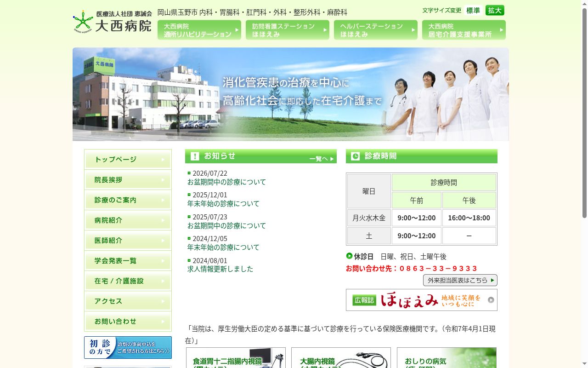Click 外来担当医表はこちら button
The height and width of the screenshot is (368, 588).
click(x=460, y=280)
